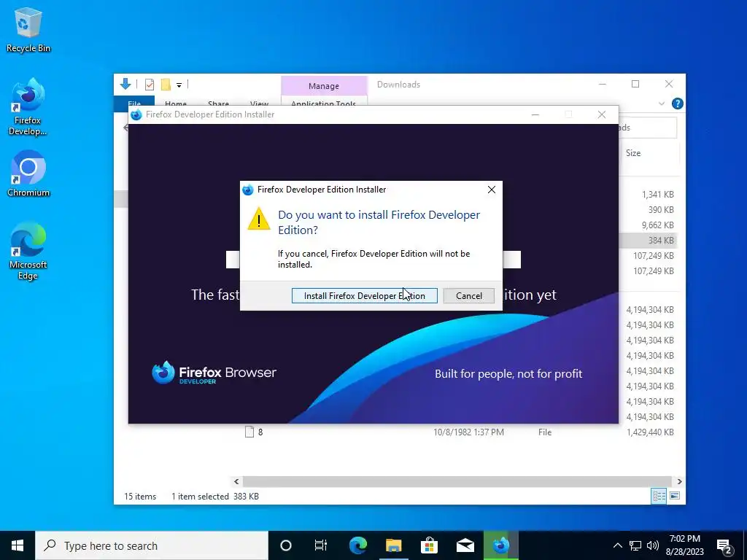747x560 pixels.
Task: Select the Chromium desktop shortcut
Action: [28, 174]
